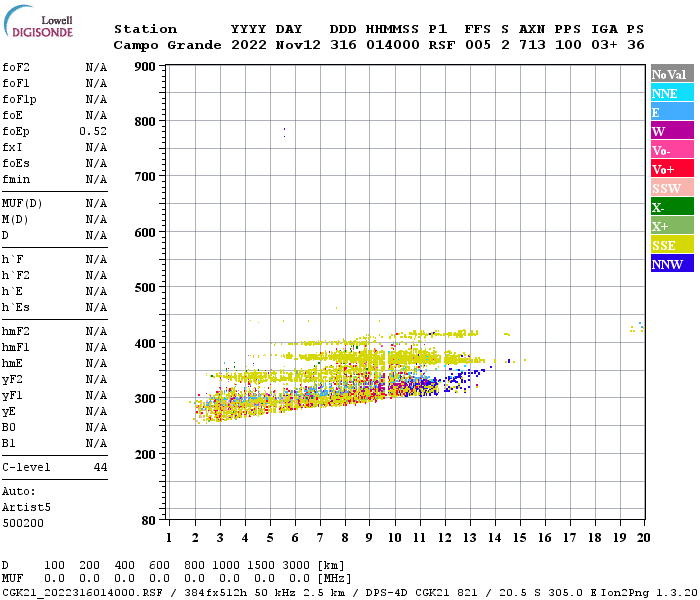Click the foF1p parameter label
Screen dimensions: 700x600
(x=19, y=100)
